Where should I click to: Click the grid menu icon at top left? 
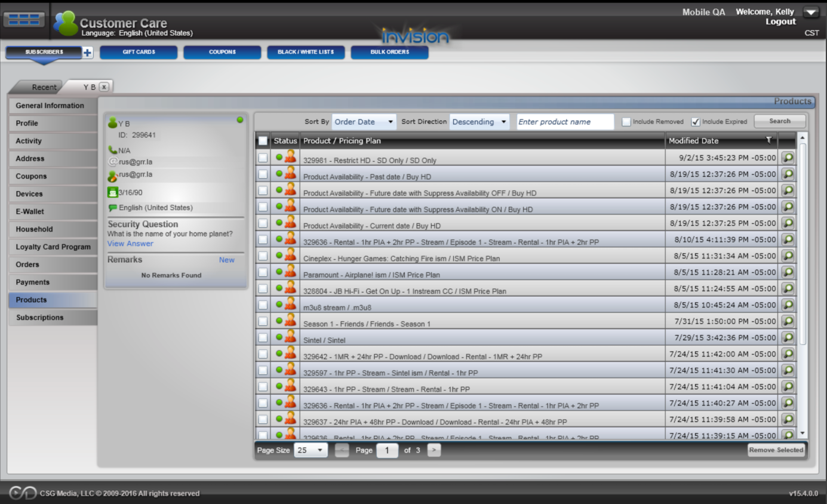click(24, 19)
